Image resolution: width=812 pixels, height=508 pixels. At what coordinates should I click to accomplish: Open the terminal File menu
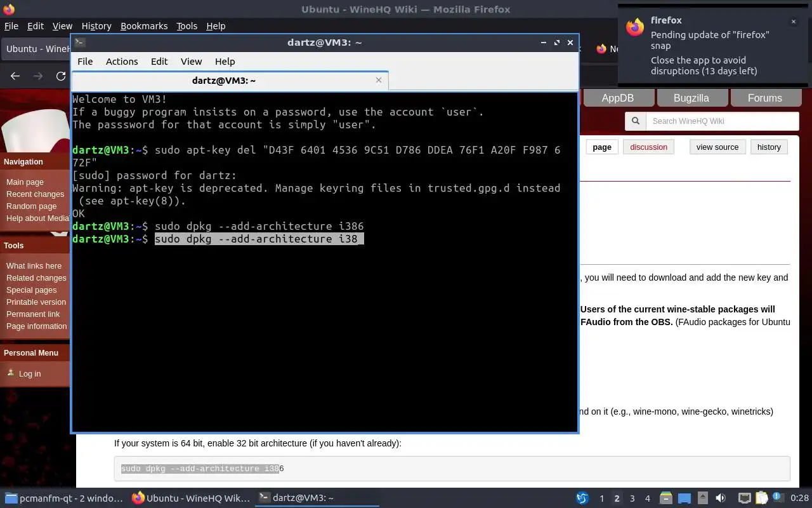[x=85, y=62]
